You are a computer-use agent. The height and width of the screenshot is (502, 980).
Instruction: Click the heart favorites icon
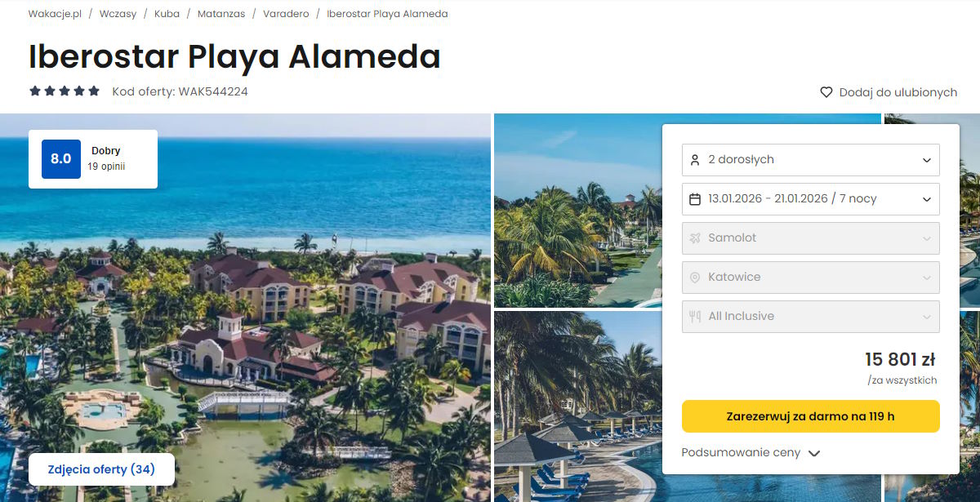[826, 92]
